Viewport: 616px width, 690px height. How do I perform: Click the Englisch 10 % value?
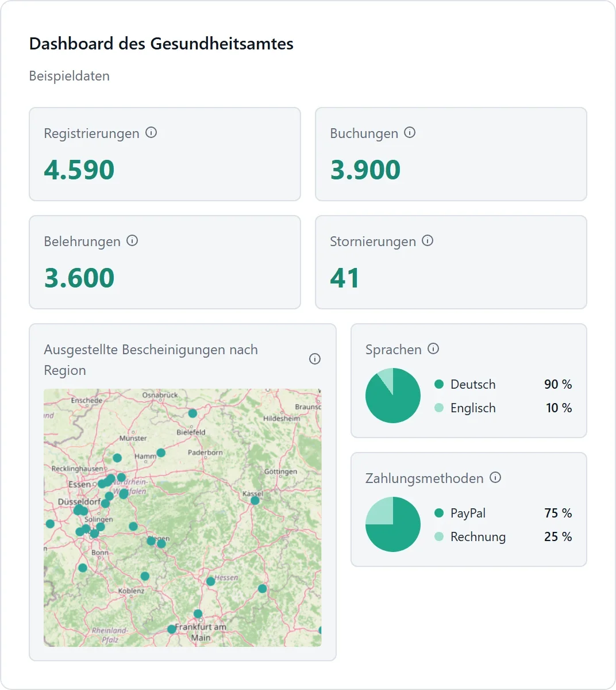pyautogui.click(x=559, y=408)
